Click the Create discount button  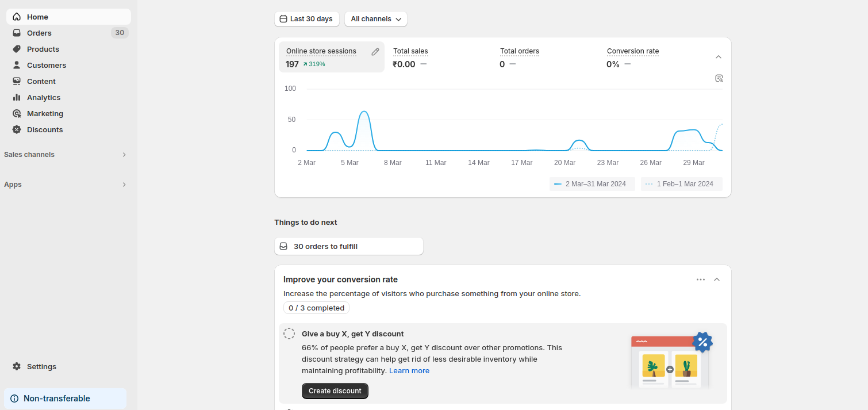335,391
